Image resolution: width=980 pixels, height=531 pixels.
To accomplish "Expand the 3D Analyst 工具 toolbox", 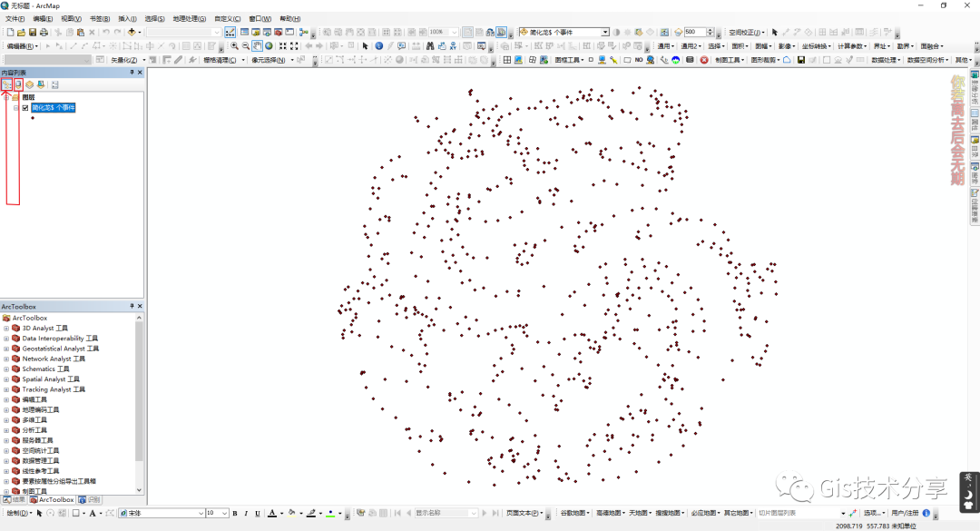I will coord(6,329).
